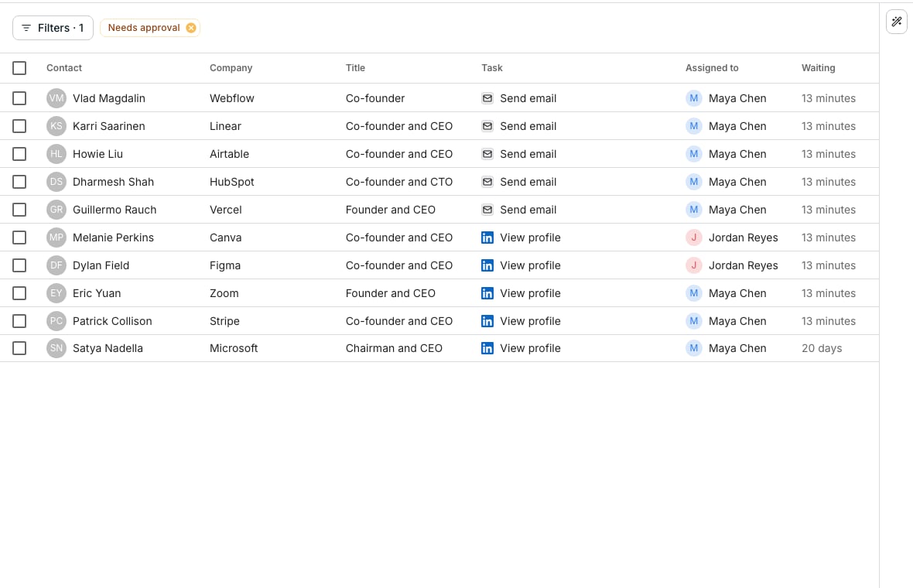
Task: Click Maya Chen's avatar in Microsoft row
Action: (x=693, y=348)
